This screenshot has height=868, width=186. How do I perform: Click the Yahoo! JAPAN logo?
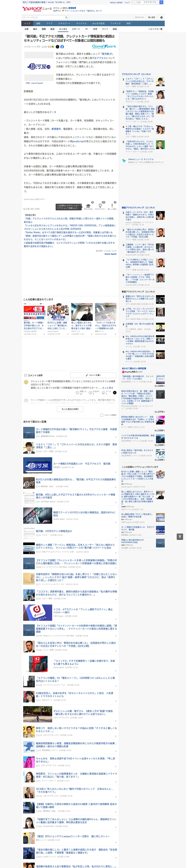32,9
